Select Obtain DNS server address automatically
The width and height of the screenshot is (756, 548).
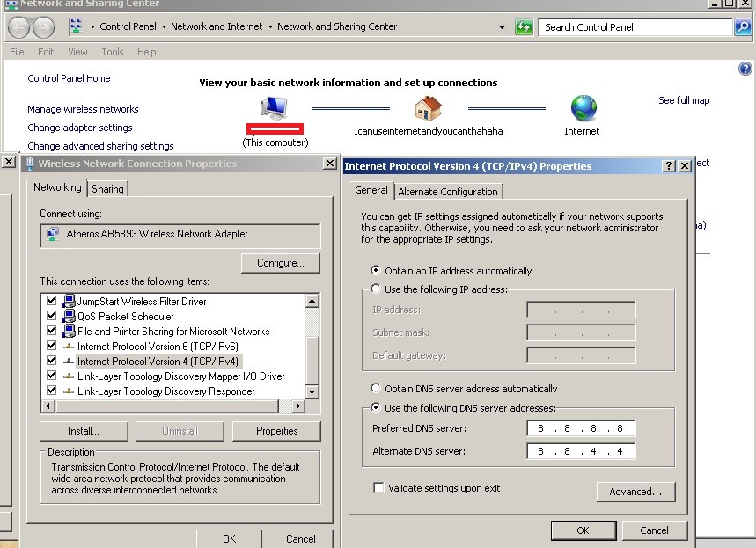(x=377, y=389)
